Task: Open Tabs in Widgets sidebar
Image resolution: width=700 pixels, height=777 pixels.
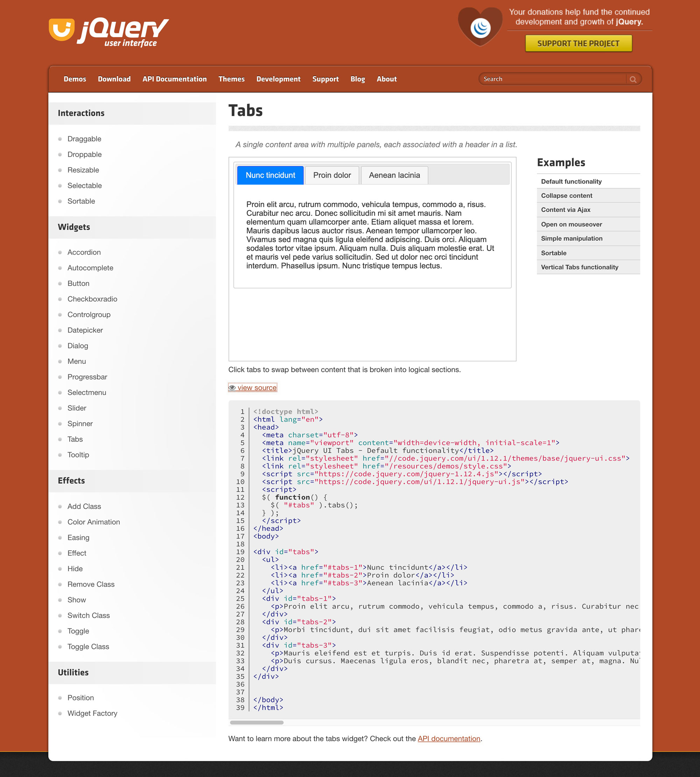Action: click(x=75, y=439)
